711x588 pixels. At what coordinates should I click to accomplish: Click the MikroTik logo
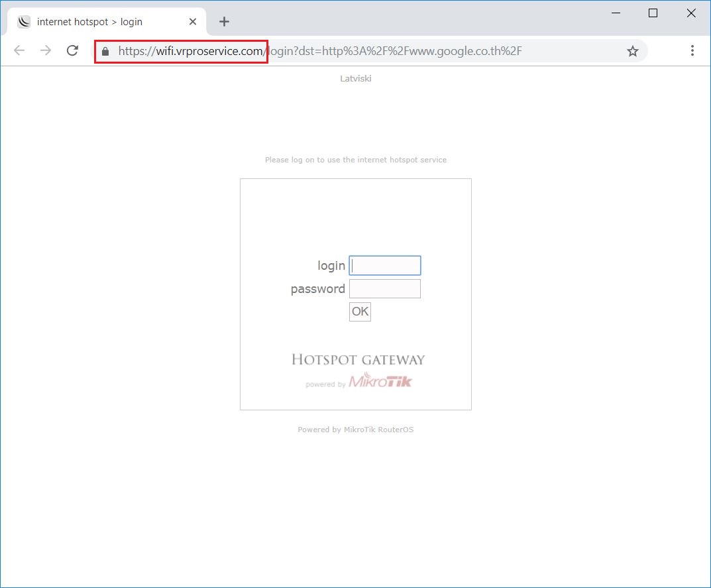point(380,381)
